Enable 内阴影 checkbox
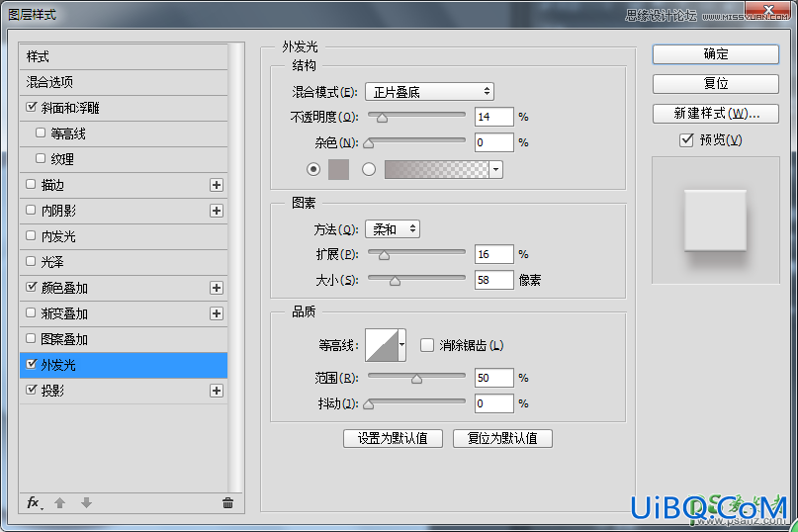 click(x=31, y=210)
